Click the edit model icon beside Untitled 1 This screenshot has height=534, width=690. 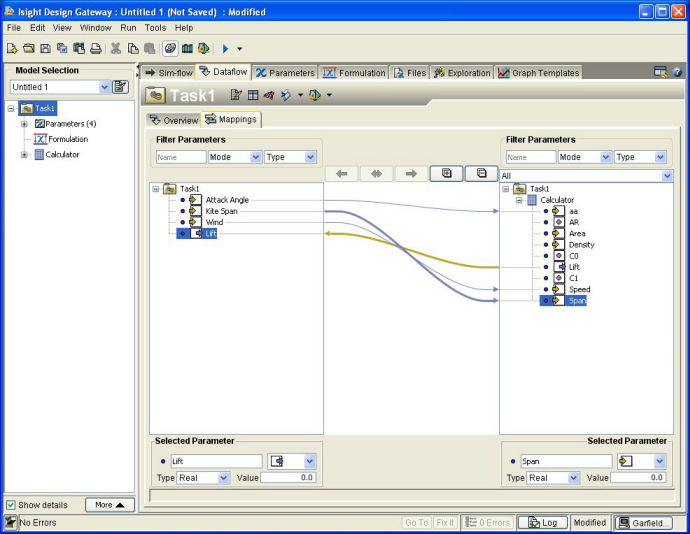pos(120,87)
